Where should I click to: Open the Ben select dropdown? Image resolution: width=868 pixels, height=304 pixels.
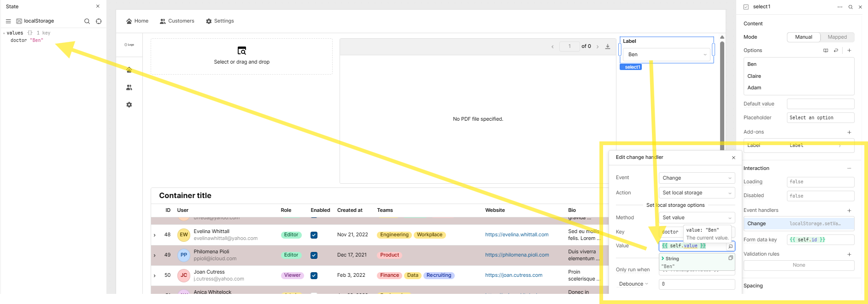coord(667,55)
